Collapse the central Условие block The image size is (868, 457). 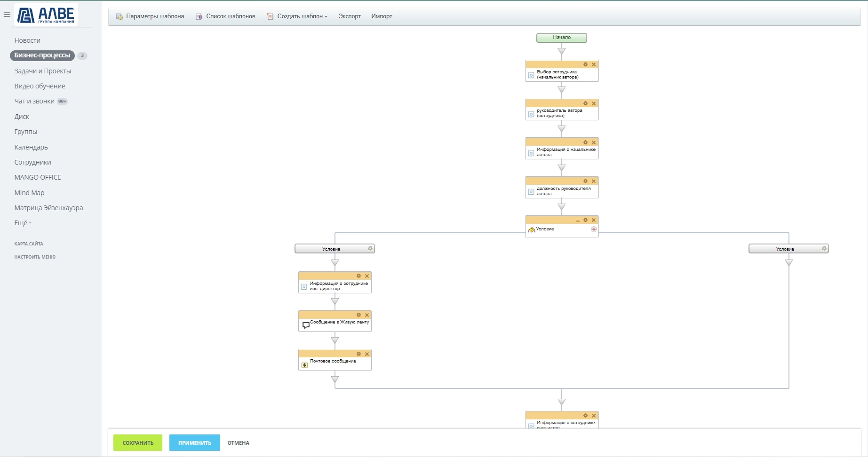pos(577,221)
